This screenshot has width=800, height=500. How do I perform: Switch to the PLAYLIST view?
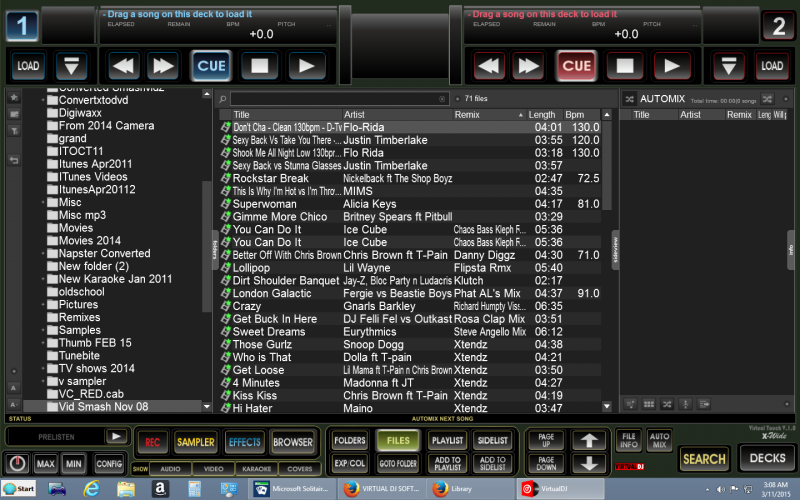tap(447, 440)
